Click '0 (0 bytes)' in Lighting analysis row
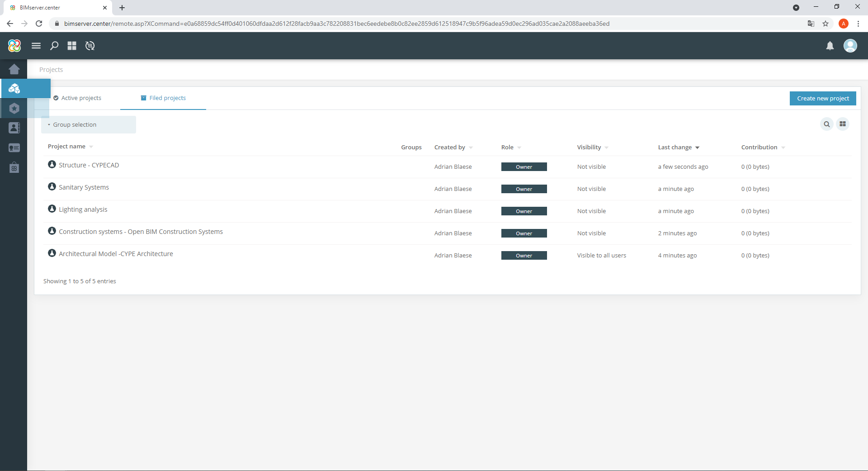Image resolution: width=868 pixels, height=471 pixels. (x=755, y=211)
